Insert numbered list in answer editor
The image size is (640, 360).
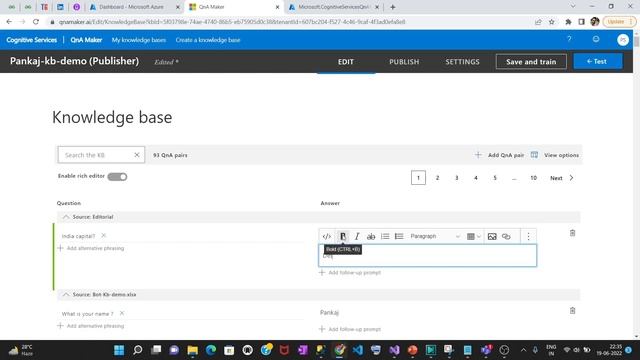385,236
